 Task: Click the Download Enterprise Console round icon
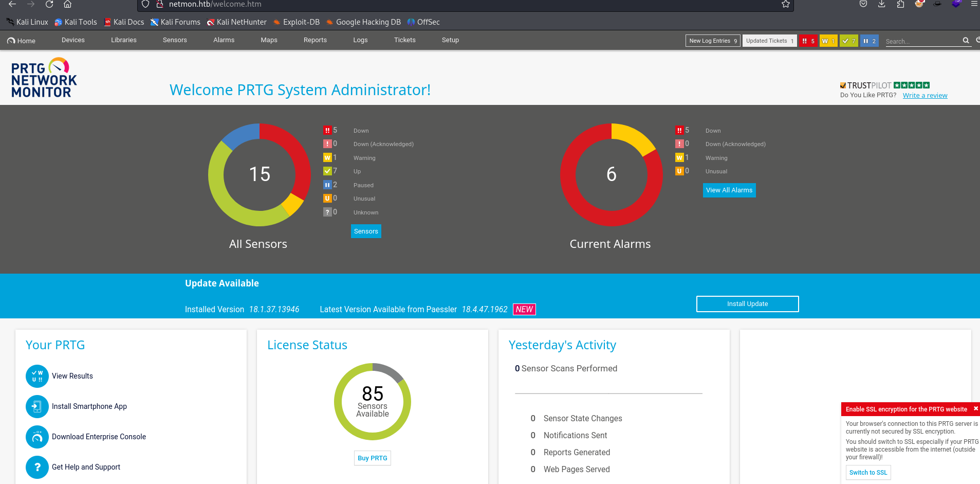click(37, 437)
